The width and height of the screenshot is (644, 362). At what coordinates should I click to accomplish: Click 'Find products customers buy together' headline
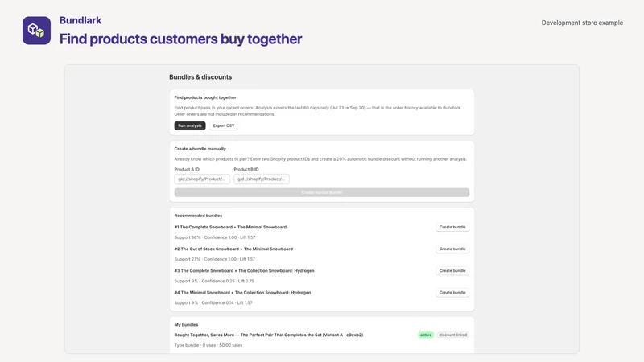coord(180,39)
